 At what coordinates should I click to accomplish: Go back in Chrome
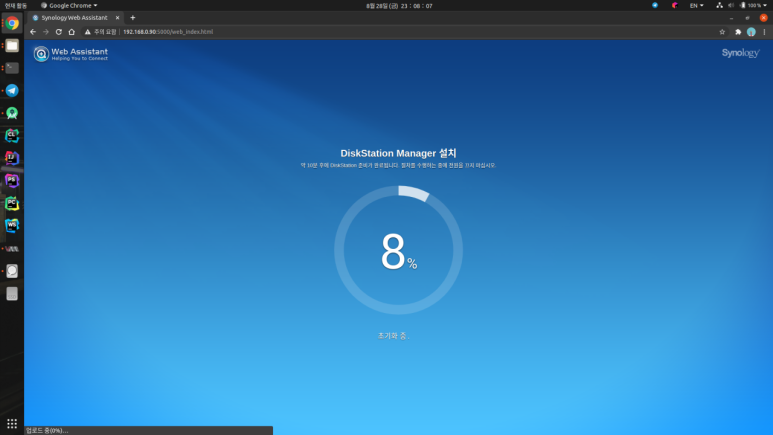click(x=33, y=32)
